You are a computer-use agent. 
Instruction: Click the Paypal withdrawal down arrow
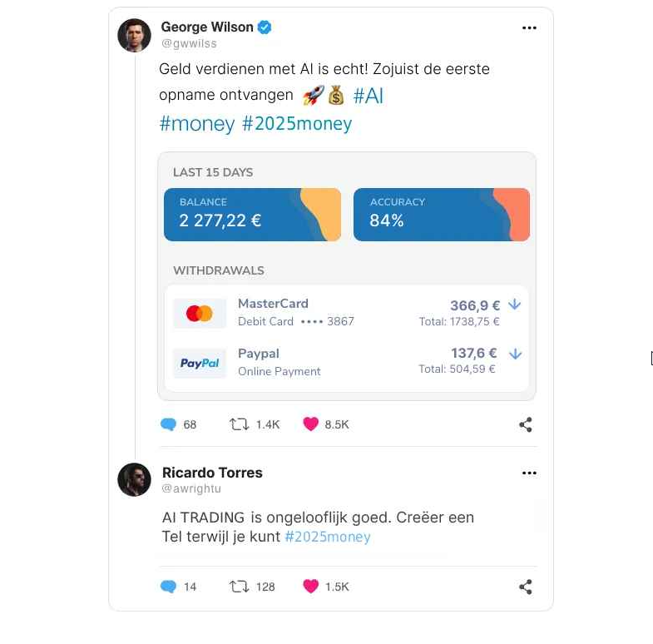click(515, 354)
